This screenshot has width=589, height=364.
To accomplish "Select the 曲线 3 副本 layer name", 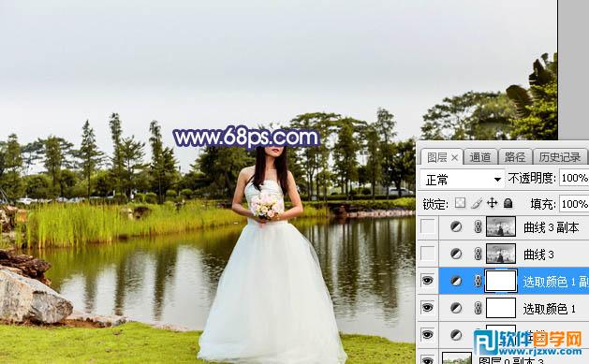I will tap(551, 227).
